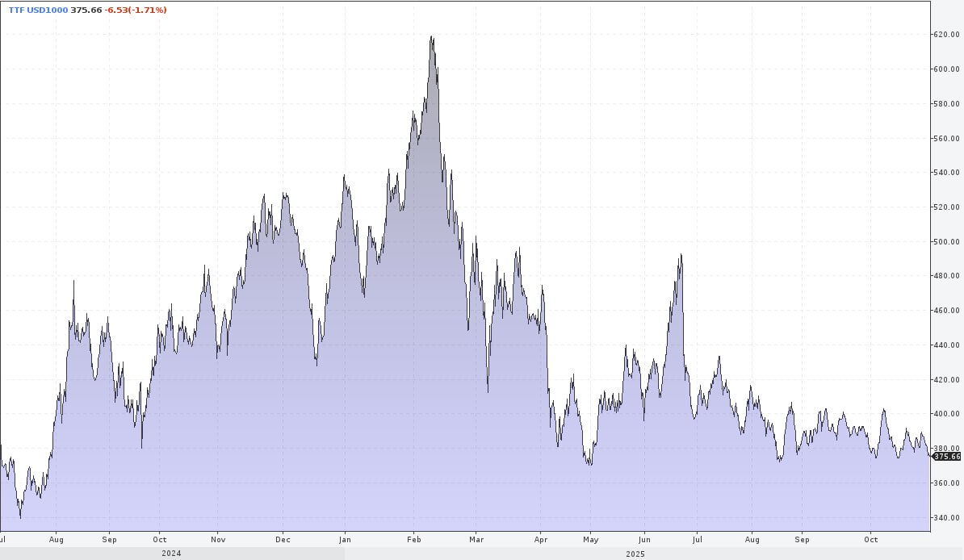
Task: Click the Dec label on the time axis
Action: [x=283, y=539]
